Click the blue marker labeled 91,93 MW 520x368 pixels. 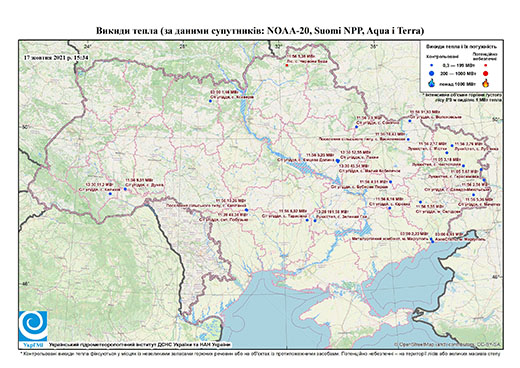click(x=410, y=121)
